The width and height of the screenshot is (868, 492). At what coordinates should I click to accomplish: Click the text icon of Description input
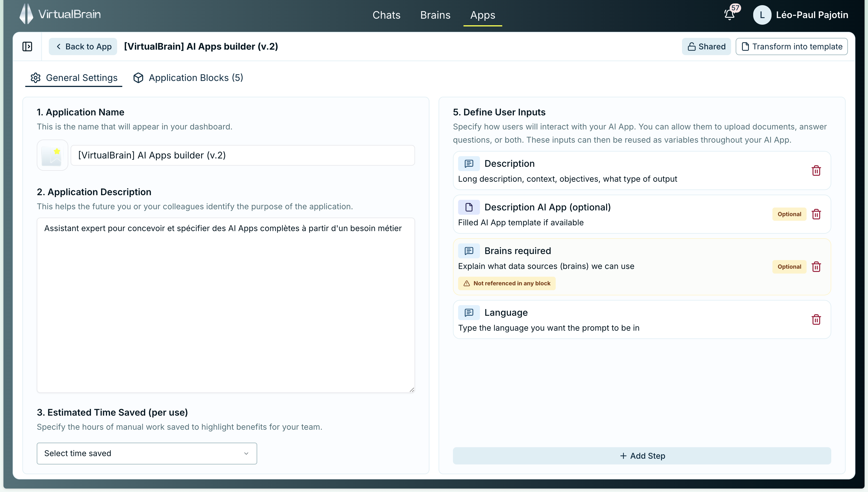click(469, 164)
